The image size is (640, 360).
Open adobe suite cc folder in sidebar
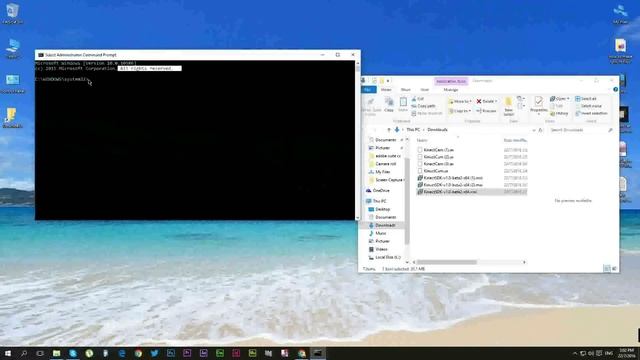pos(385,156)
